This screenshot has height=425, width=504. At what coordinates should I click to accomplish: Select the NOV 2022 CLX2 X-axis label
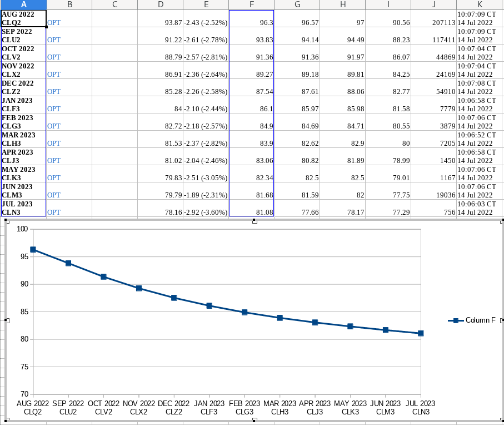[x=139, y=408]
